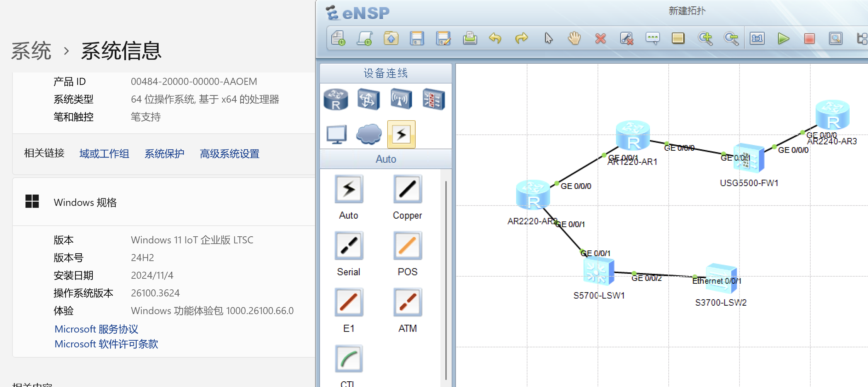Click the Undo arrow in the eNSP toolbar

coord(495,38)
